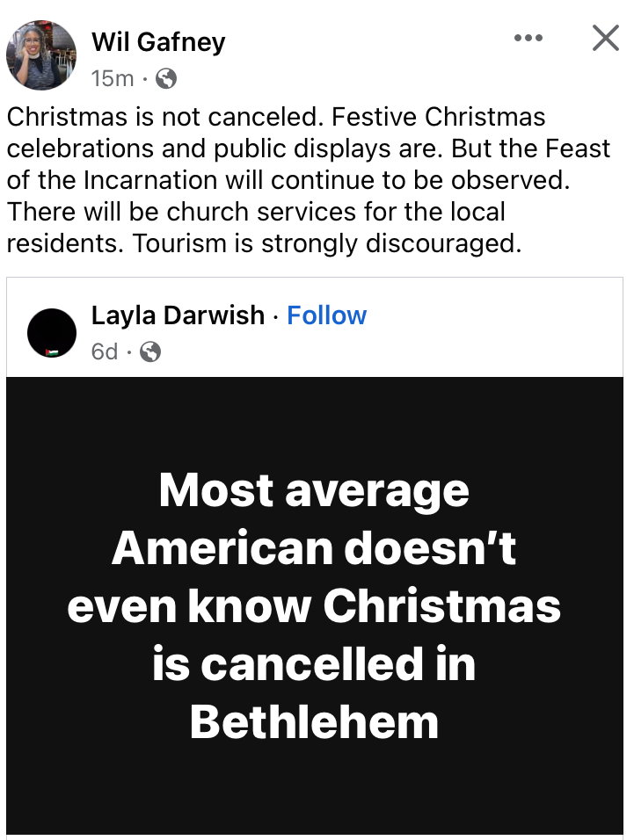This screenshot has width=634, height=840.
Task: Click the 15m post timestamp
Action: point(112,78)
